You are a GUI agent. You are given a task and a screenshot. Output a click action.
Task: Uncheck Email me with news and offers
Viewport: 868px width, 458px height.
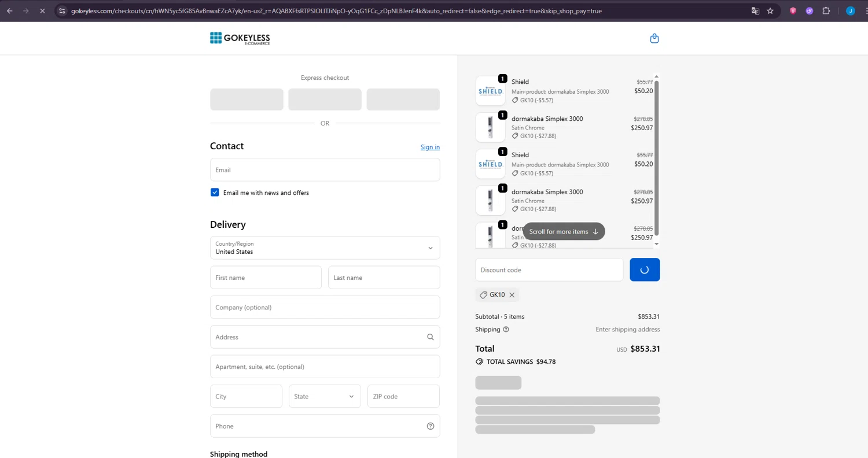215,193
